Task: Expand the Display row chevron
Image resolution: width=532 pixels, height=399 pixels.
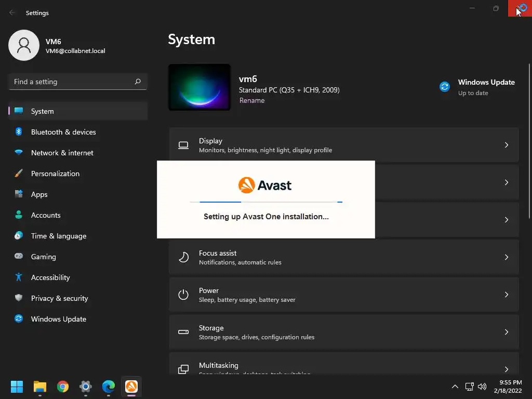Action: (x=506, y=145)
